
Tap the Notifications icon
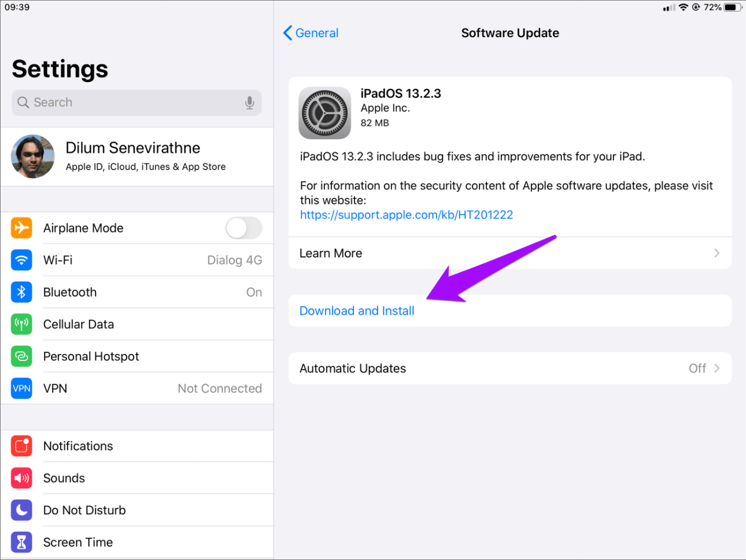(x=21, y=446)
